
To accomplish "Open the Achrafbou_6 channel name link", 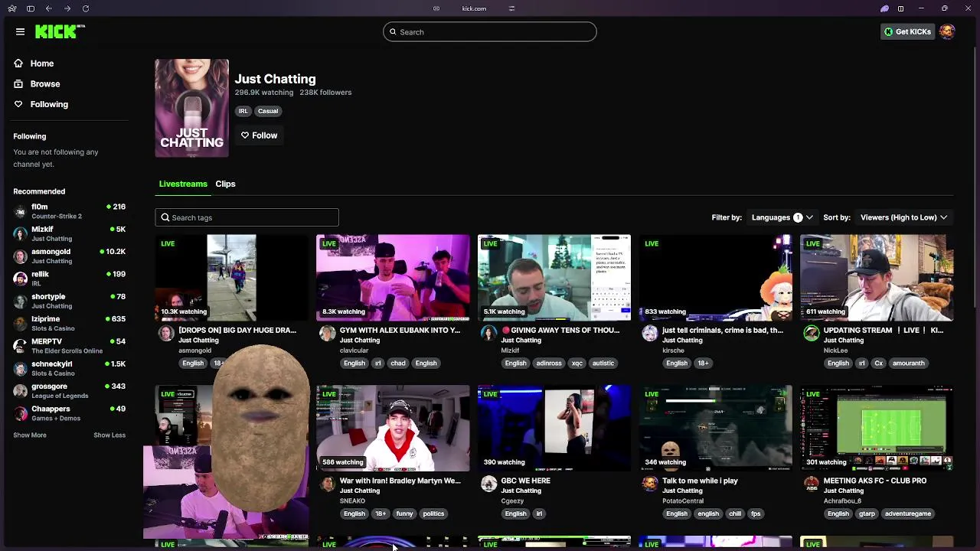I will [x=842, y=501].
